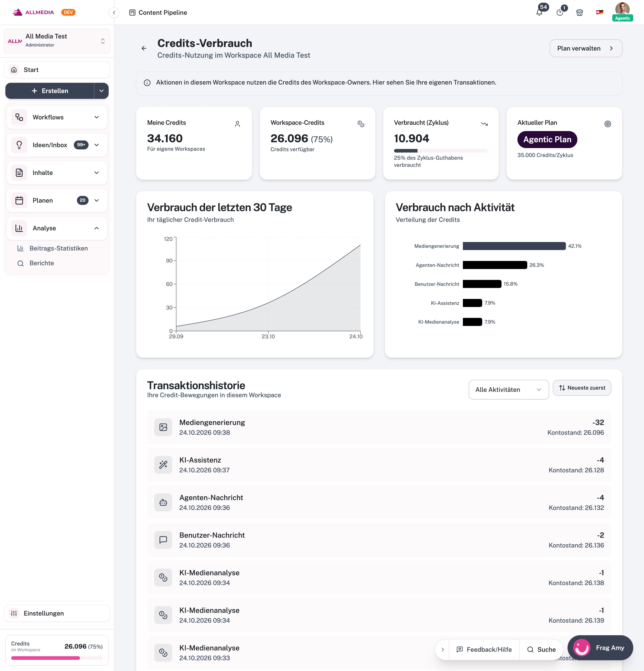The image size is (644, 671).
Task: Switch language via German flag icon
Action: (x=600, y=12)
